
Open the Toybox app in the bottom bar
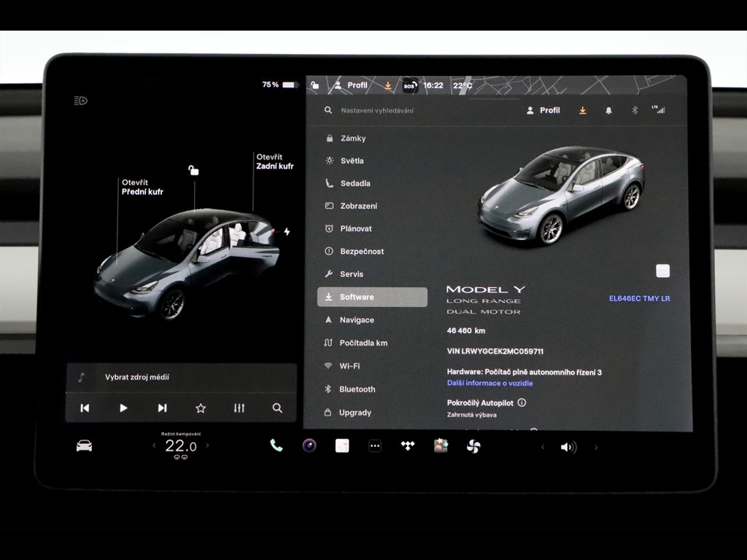click(x=441, y=446)
